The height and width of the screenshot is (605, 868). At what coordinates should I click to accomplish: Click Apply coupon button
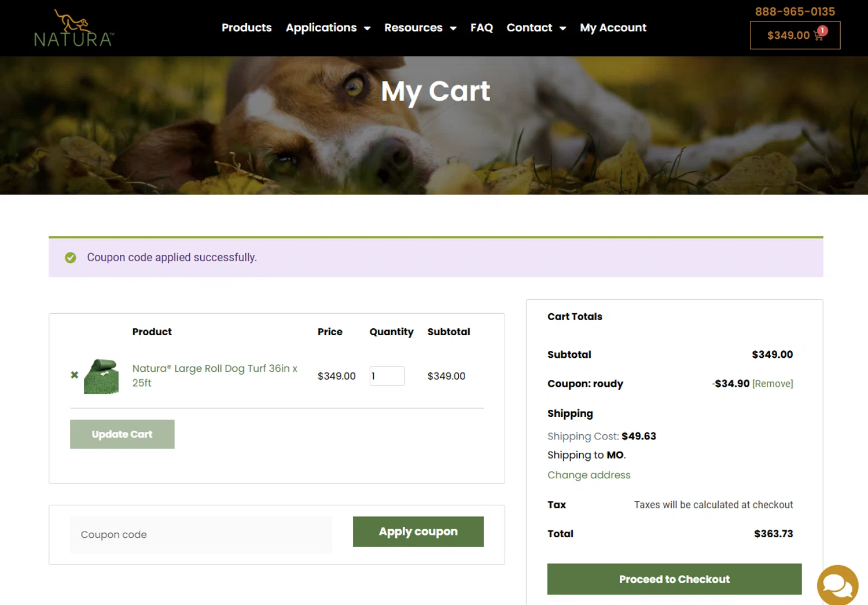[418, 531]
